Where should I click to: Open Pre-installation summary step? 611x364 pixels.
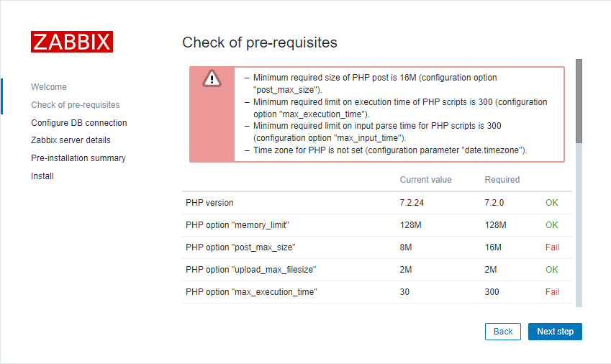tap(78, 158)
